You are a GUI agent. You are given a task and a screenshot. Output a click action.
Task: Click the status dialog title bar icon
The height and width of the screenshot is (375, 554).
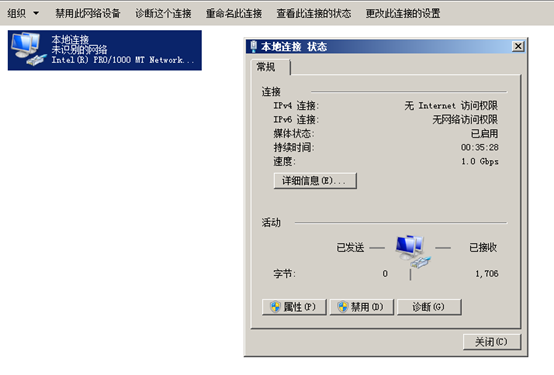pos(253,46)
